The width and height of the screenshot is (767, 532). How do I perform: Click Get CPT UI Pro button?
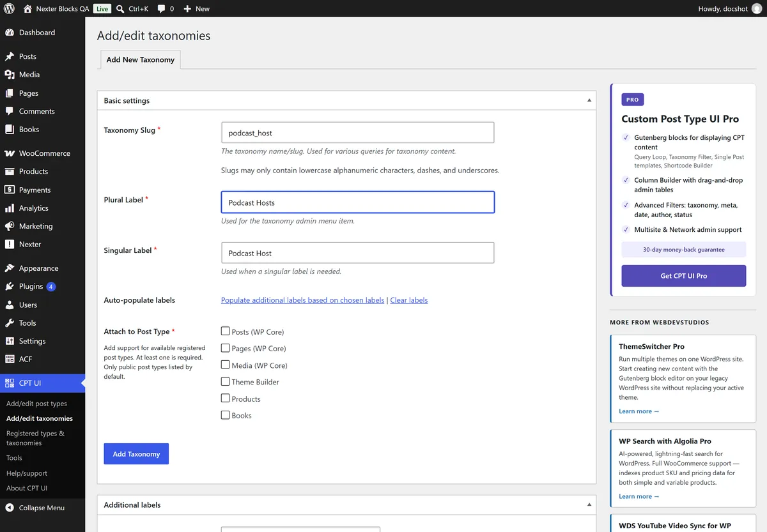click(684, 276)
